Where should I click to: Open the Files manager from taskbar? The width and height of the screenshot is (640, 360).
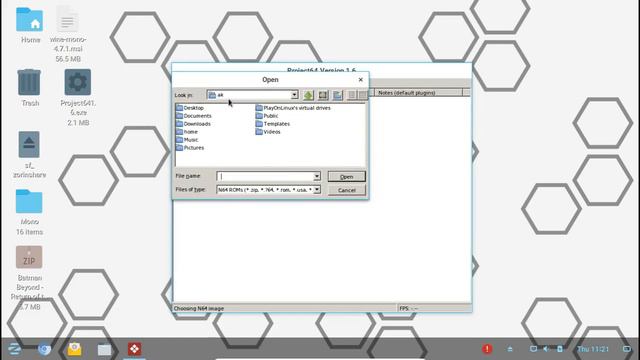(x=104, y=349)
